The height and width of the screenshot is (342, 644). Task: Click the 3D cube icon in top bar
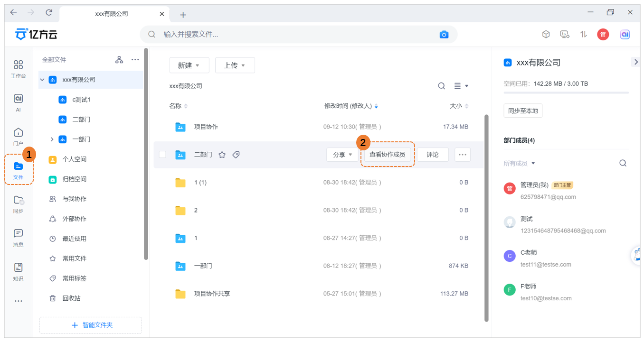point(546,34)
